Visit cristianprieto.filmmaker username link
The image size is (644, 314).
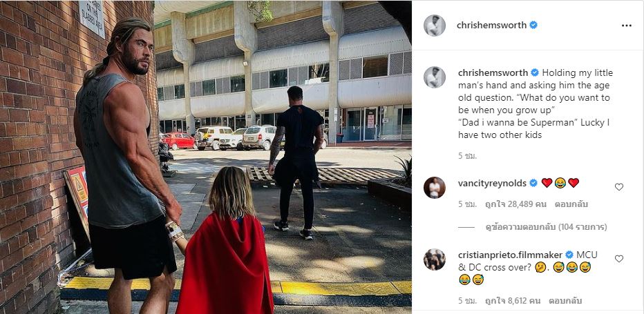[511, 255]
